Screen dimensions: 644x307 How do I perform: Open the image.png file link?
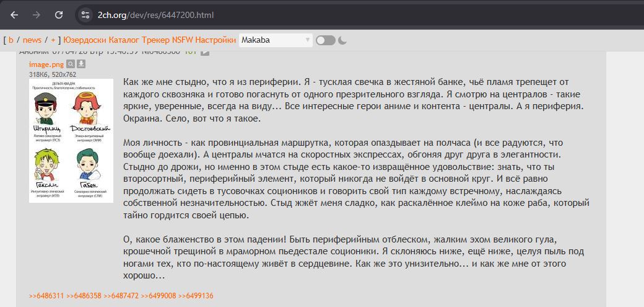46,65
